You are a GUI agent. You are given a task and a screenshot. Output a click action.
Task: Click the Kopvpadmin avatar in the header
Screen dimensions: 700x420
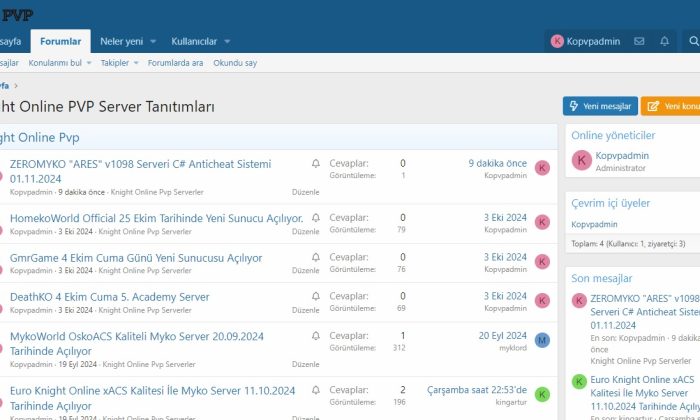coord(557,41)
